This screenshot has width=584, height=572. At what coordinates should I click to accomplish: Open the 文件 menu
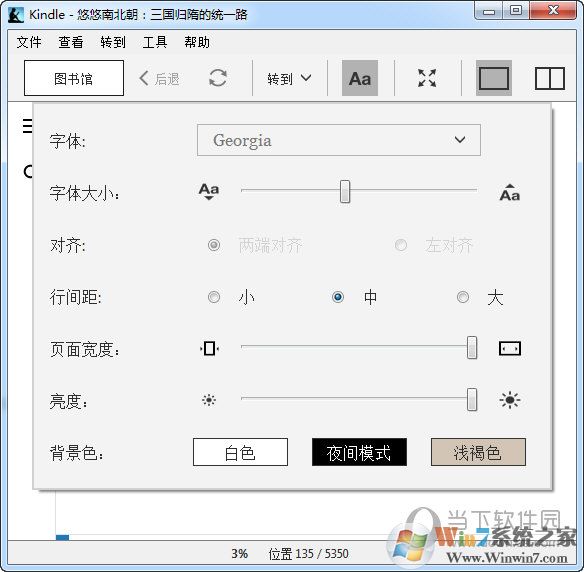pyautogui.click(x=29, y=42)
